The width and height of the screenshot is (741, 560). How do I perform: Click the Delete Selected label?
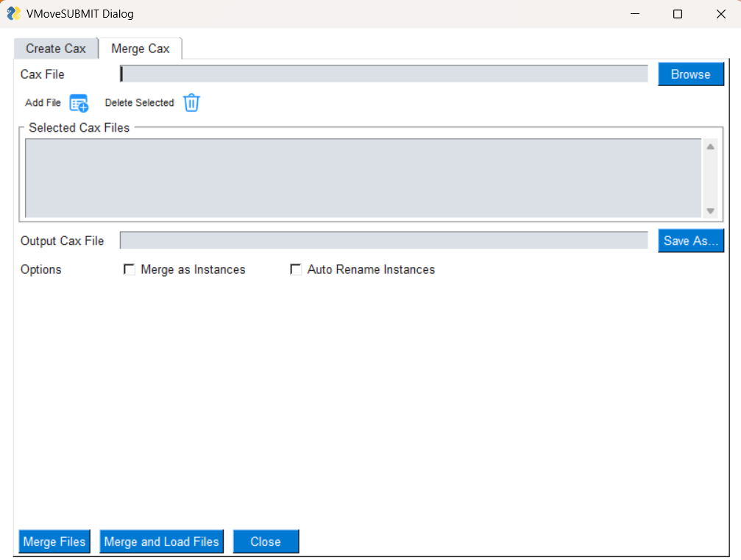tap(139, 102)
